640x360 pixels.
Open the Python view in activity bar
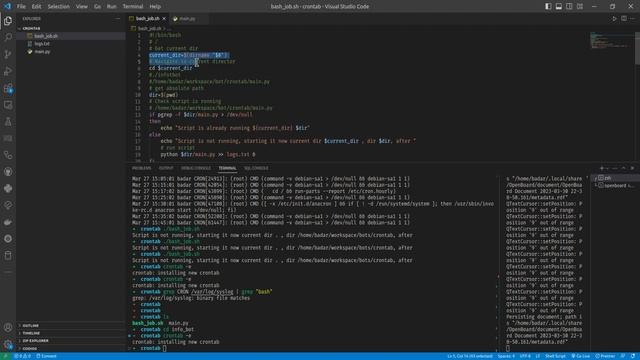(8, 189)
